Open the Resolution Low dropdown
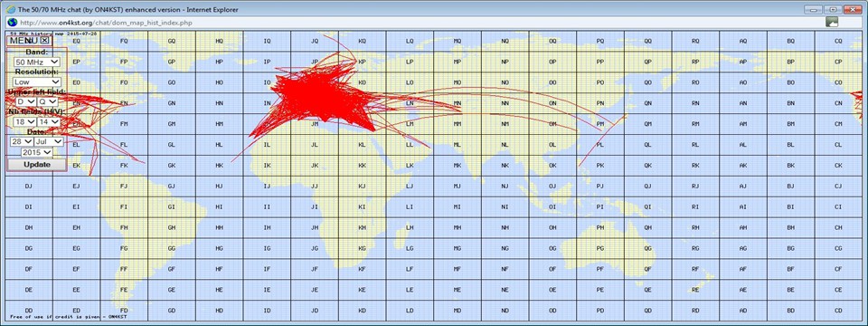The image size is (868, 326). tap(37, 81)
